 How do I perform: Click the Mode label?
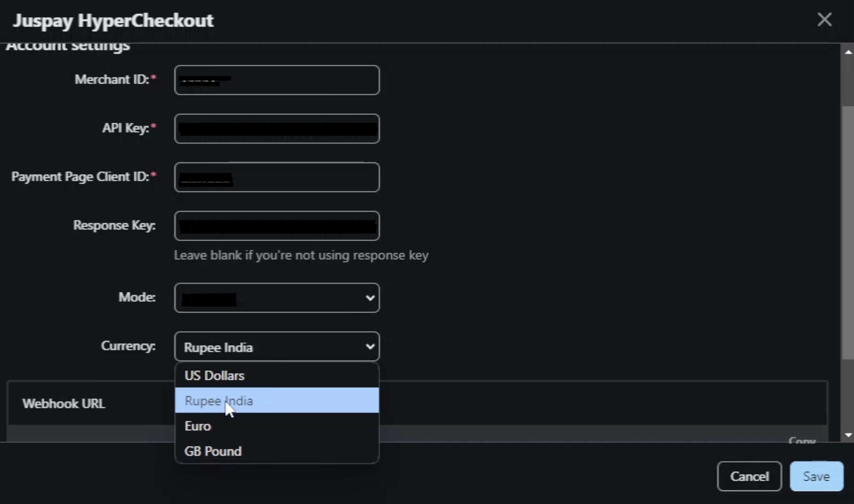click(137, 297)
